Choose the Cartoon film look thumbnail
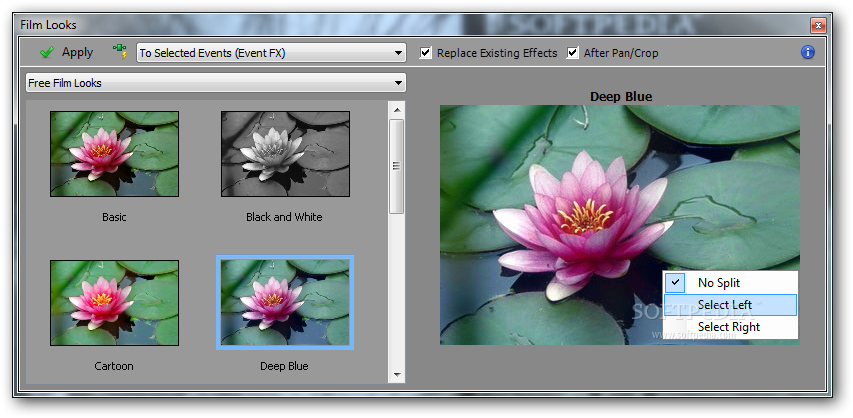Viewport: 853px width, 418px height. click(x=114, y=303)
